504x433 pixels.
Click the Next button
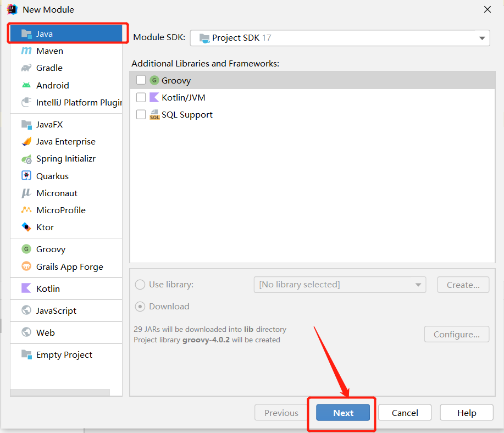(x=343, y=413)
